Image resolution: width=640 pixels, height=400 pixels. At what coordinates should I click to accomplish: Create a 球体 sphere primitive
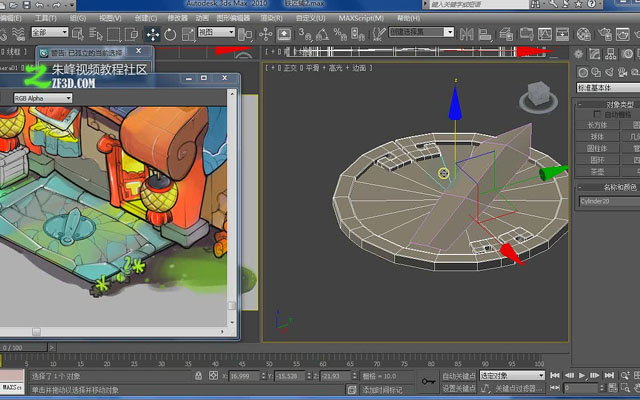pos(597,136)
